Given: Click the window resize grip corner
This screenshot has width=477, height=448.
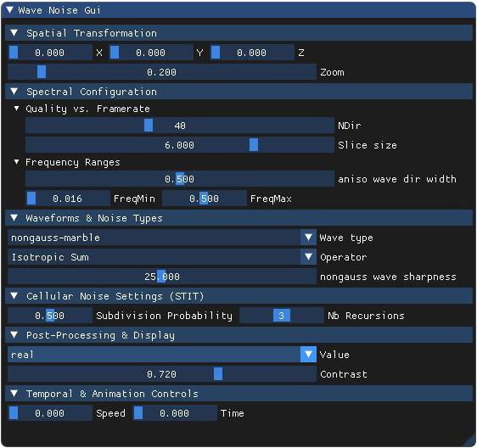Looking at the screenshot, I should [x=470, y=441].
